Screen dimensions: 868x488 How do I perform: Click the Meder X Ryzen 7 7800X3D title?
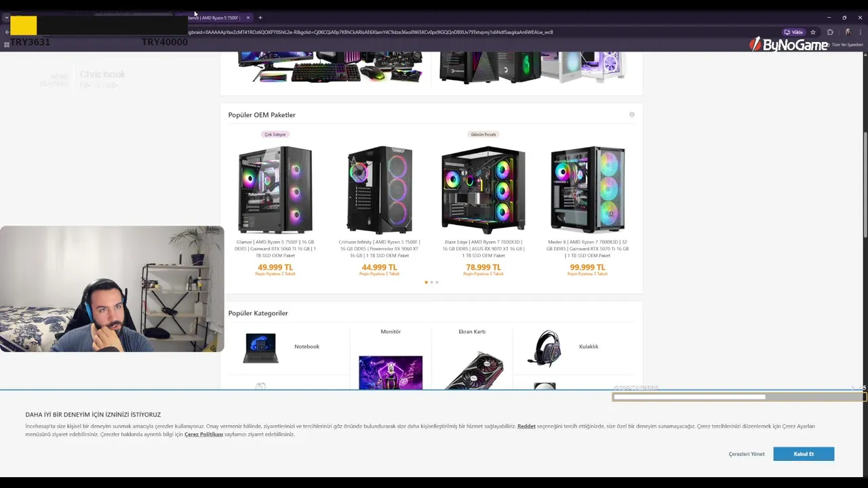point(587,249)
